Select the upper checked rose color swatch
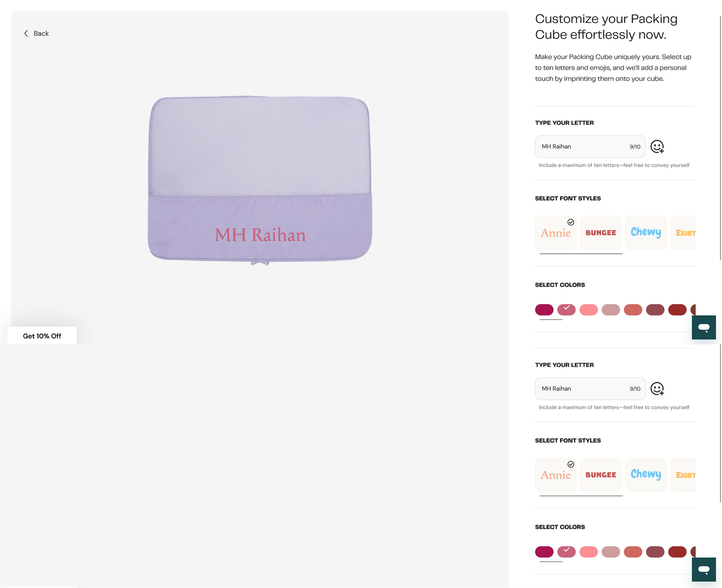This screenshot has width=722, height=588. coord(567,310)
